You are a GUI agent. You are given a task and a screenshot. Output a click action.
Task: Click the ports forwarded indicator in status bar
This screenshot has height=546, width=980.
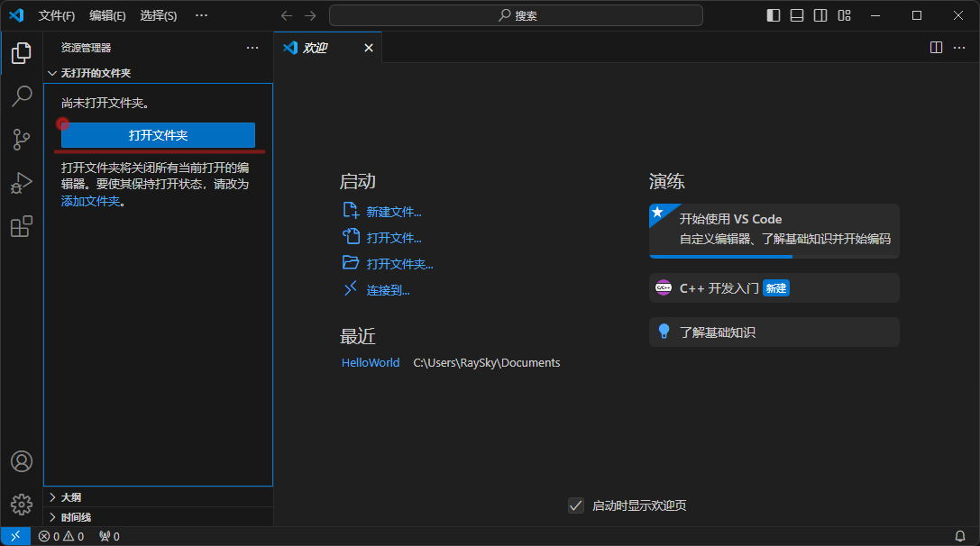tap(109, 536)
